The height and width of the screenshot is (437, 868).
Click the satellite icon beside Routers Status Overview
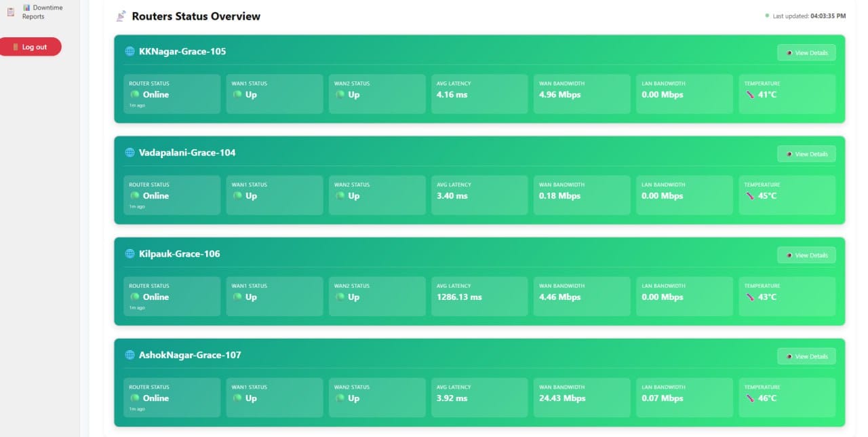point(121,16)
